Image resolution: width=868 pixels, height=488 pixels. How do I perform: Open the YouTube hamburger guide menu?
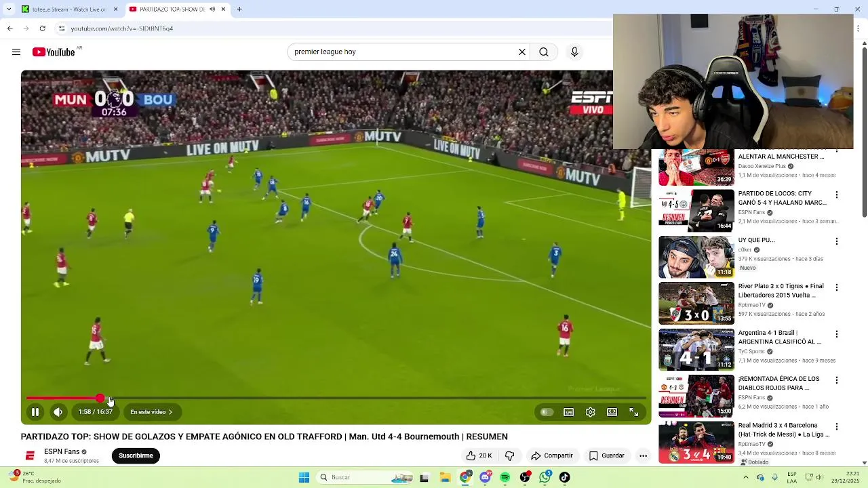(16, 52)
